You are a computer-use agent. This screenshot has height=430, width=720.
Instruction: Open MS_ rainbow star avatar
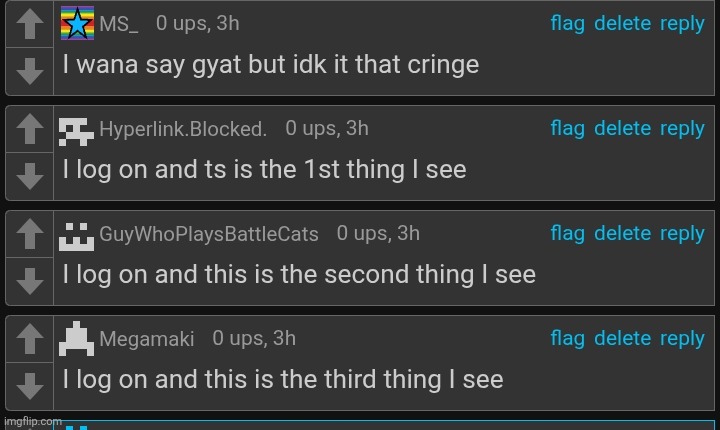pos(78,22)
